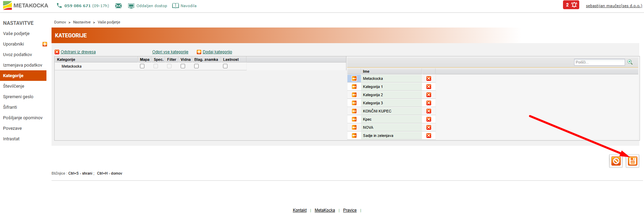
Task: Click the red X icon before Odstrani iz drevesa
Action: tap(57, 52)
